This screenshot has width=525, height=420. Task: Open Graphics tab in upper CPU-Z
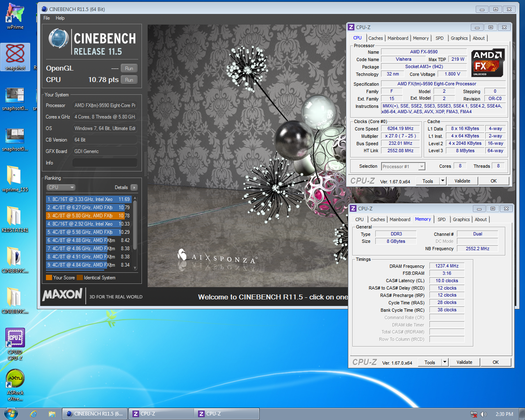click(459, 38)
